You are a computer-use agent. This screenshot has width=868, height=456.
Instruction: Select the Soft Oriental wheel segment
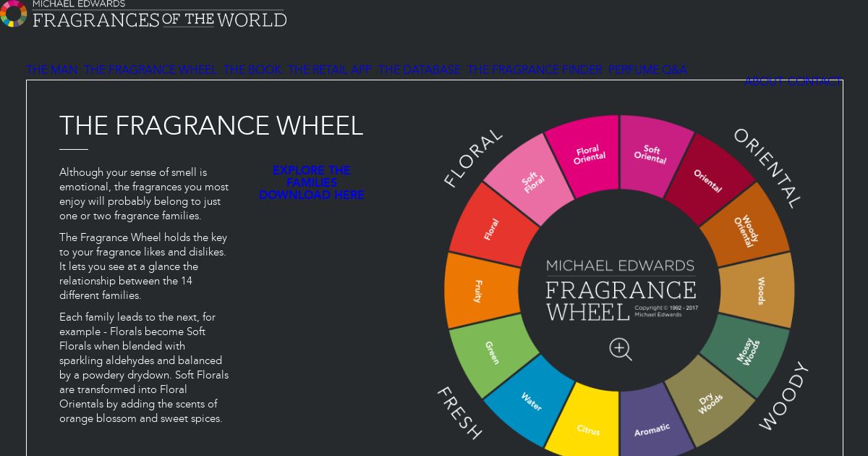tap(651, 153)
